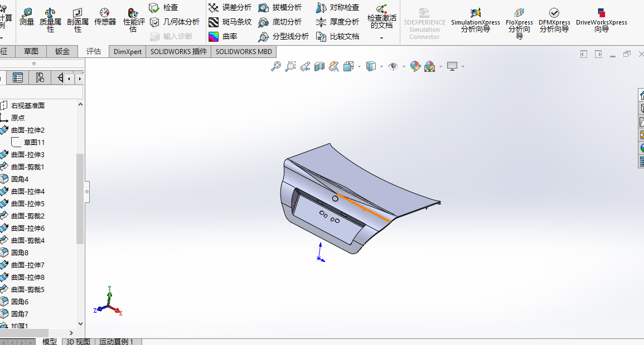Expand View Settings dropdown arrow

click(x=463, y=66)
